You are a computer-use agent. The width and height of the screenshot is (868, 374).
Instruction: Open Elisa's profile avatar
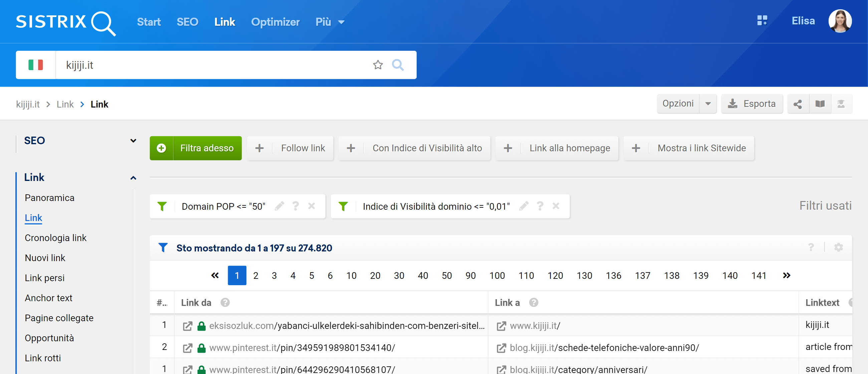(x=840, y=21)
